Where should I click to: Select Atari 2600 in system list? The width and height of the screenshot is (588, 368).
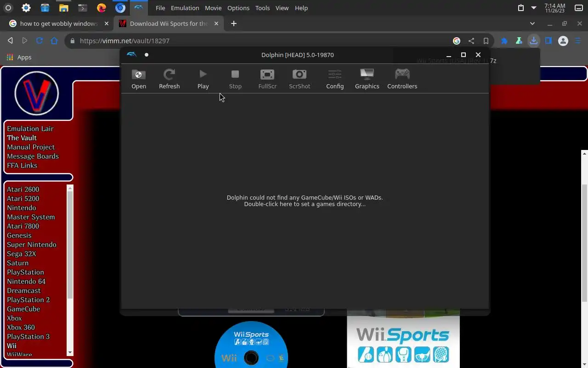point(23,190)
